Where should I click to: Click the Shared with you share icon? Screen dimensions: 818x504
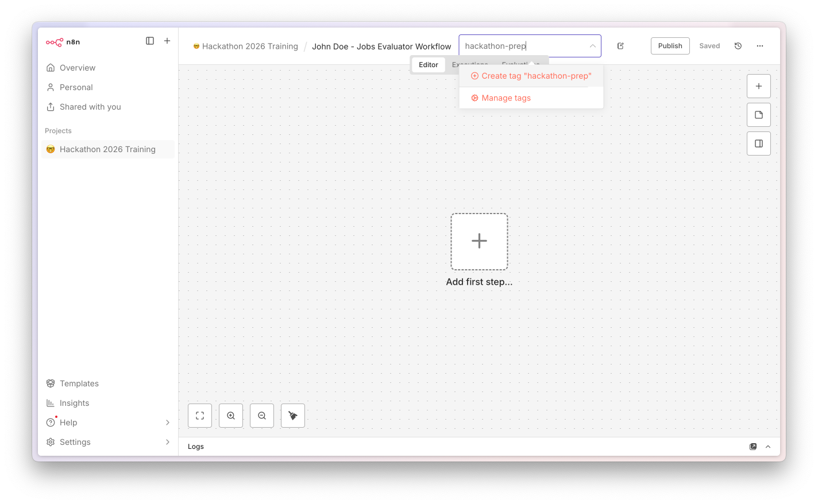click(51, 107)
